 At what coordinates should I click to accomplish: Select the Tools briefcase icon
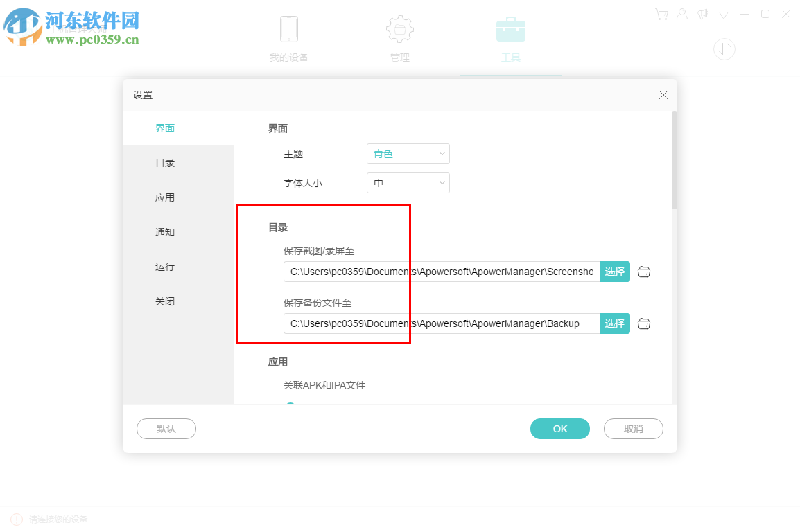(511, 29)
